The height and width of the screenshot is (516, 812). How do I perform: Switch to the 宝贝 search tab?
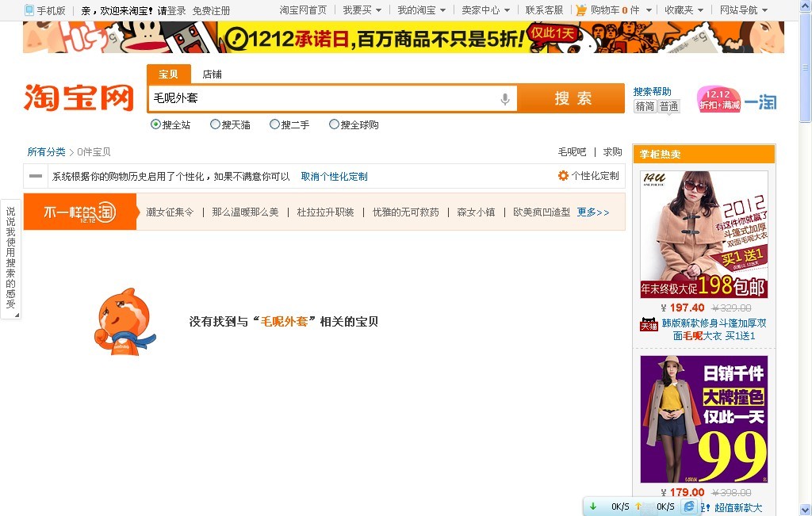pos(168,74)
